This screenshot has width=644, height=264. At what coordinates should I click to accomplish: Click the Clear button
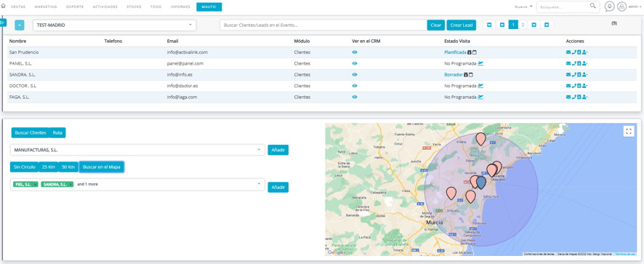tap(436, 25)
